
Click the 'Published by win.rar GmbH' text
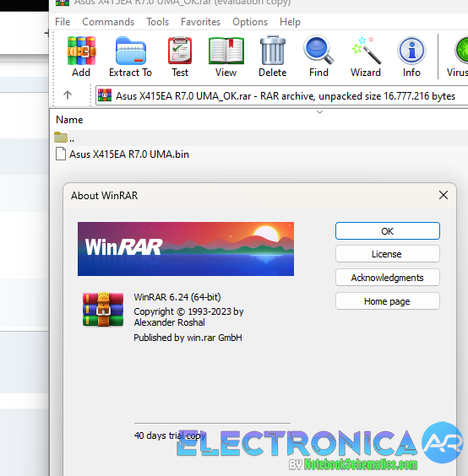pyautogui.click(x=188, y=338)
